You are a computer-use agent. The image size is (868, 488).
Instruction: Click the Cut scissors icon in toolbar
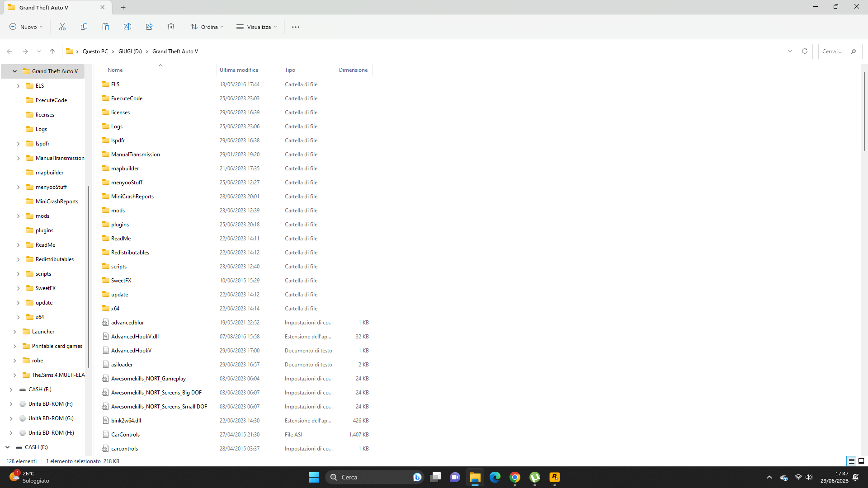tap(62, 27)
